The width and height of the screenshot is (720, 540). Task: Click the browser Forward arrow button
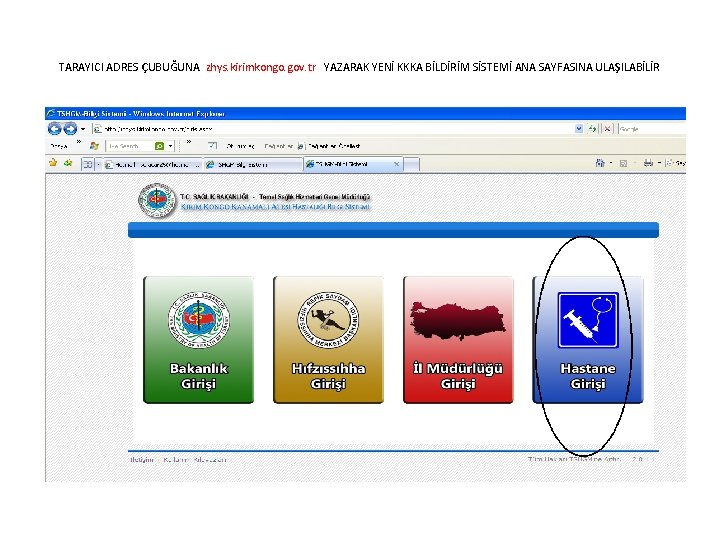coord(70,129)
